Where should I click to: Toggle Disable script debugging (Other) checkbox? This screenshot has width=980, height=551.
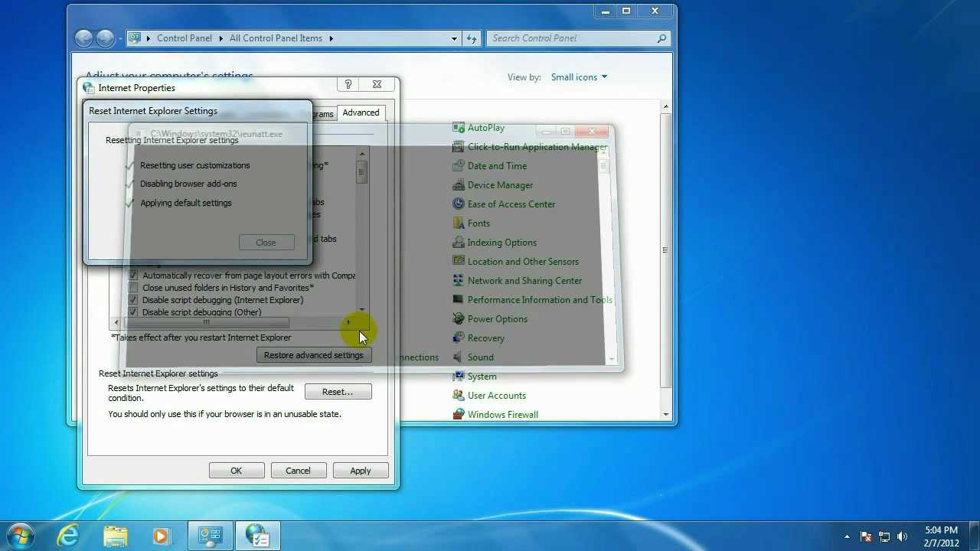133,312
